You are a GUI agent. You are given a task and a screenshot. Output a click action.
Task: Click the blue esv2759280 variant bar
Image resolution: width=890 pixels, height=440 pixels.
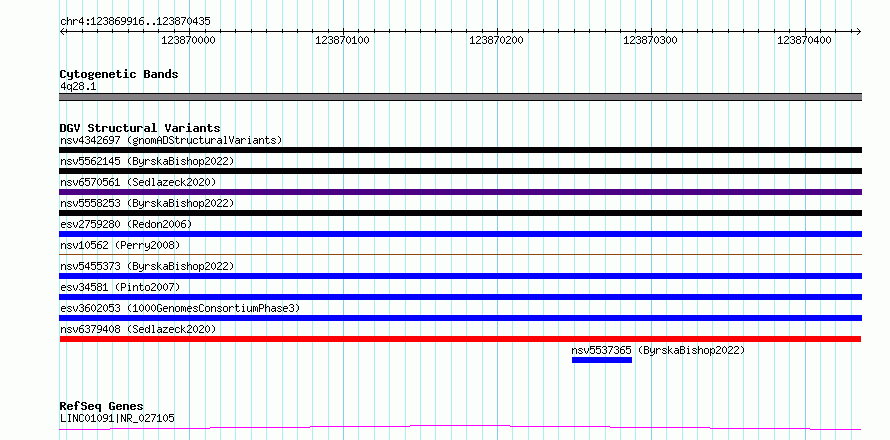[x=460, y=234]
